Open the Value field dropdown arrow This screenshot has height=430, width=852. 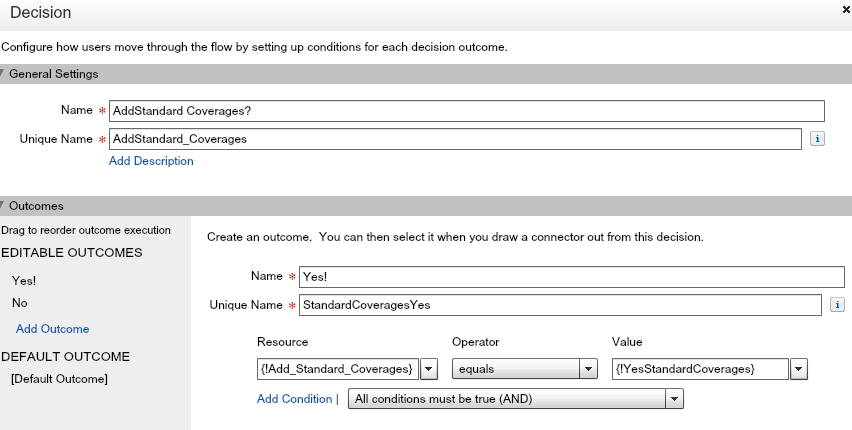point(799,369)
